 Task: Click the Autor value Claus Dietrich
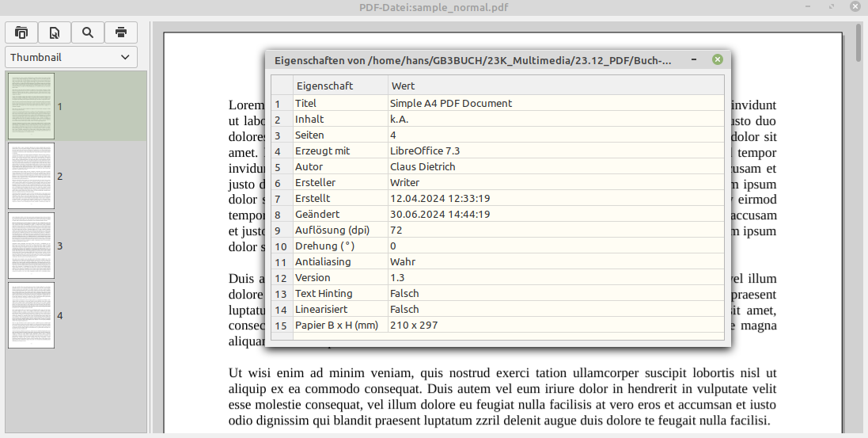click(423, 166)
